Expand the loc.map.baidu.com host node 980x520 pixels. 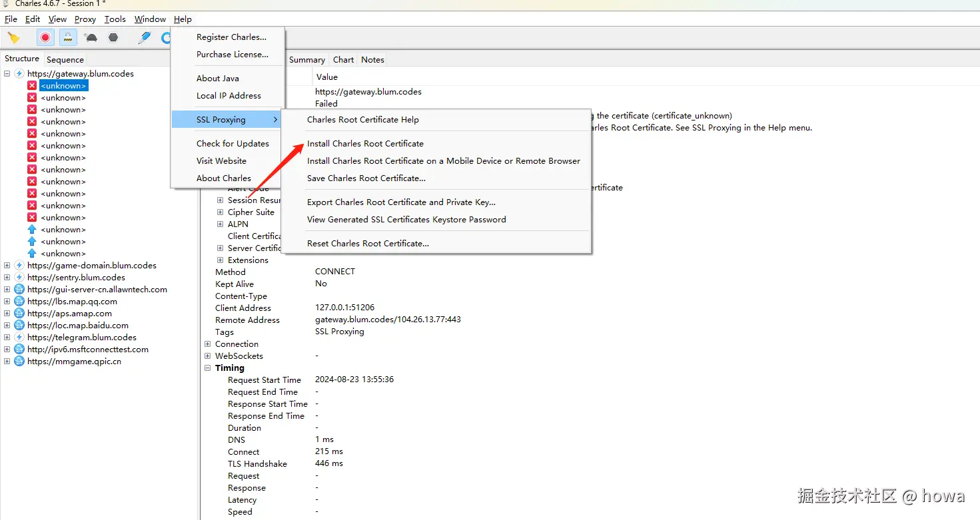coord(7,325)
